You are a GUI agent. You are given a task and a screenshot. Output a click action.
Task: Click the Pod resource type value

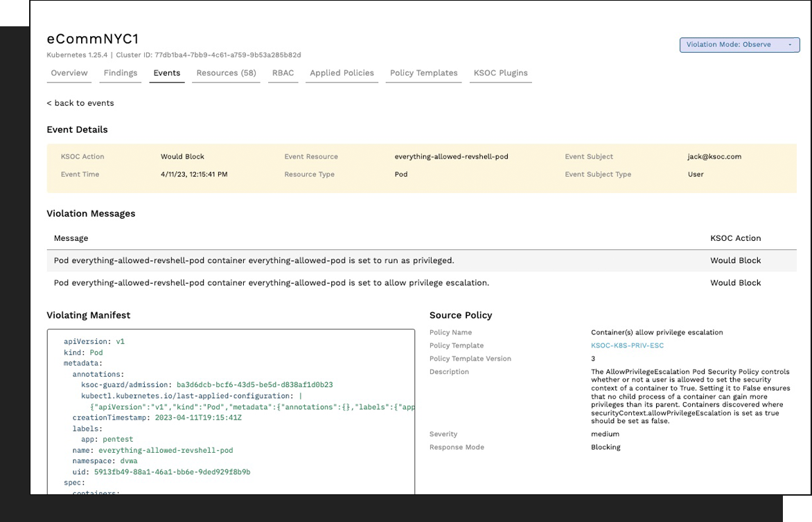pos(401,174)
